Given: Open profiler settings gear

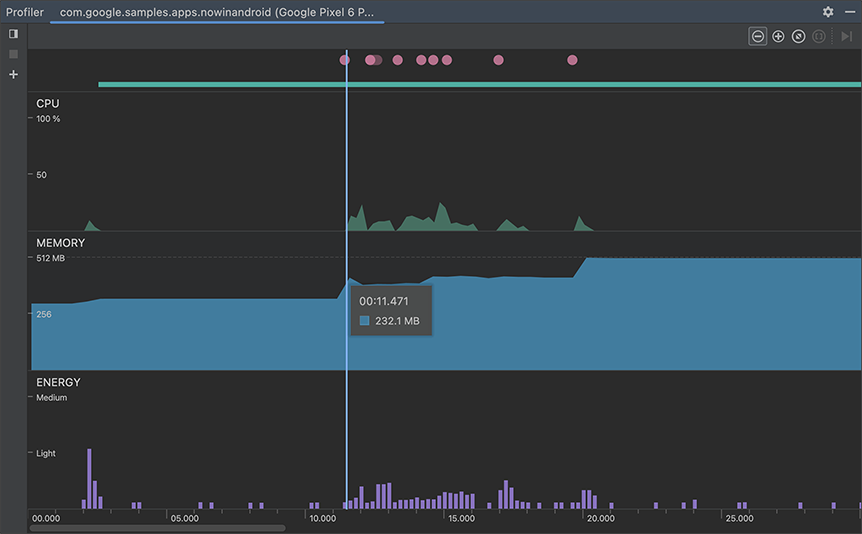Looking at the screenshot, I should (828, 12).
